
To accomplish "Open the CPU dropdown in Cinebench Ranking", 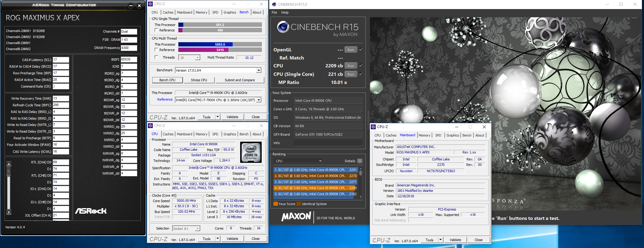I will [x=299, y=161].
